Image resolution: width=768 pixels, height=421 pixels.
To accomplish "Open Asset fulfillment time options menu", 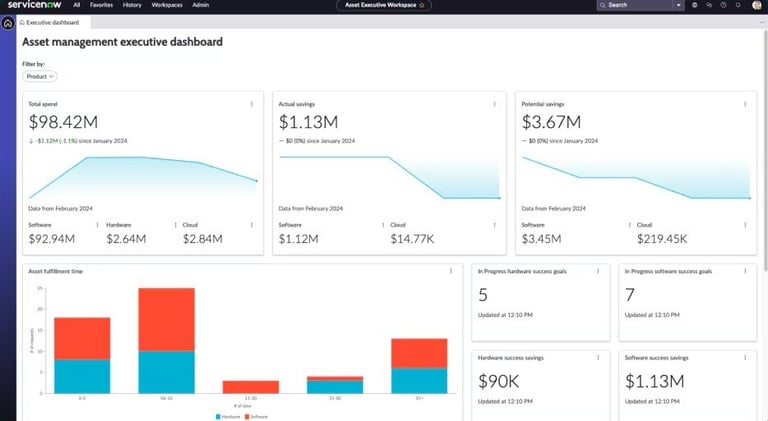I will click(x=451, y=270).
